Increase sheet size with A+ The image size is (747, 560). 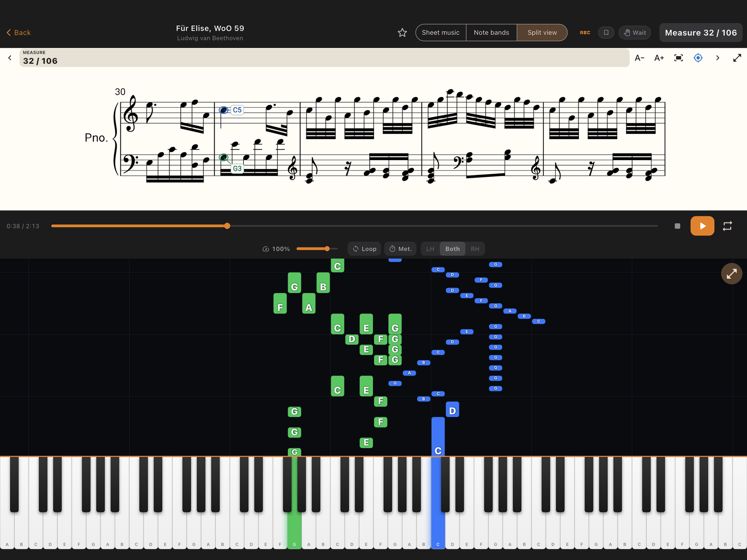pyautogui.click(x=659, y=58)
